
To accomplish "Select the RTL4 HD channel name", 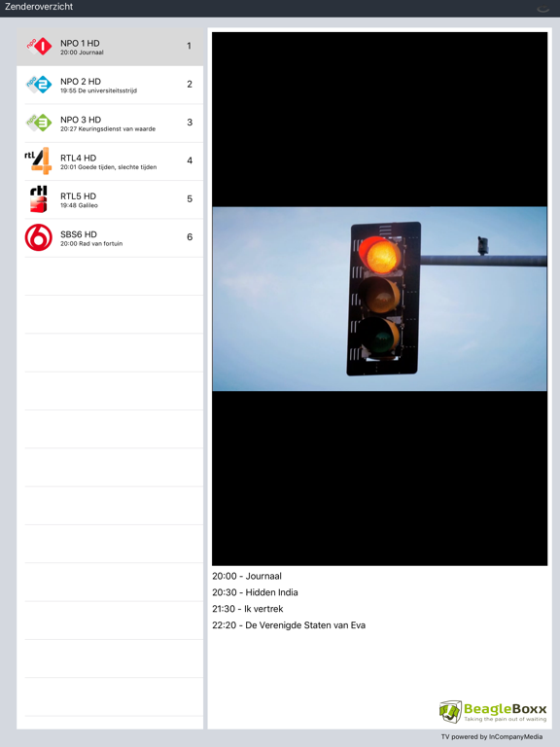I will 78,158.
